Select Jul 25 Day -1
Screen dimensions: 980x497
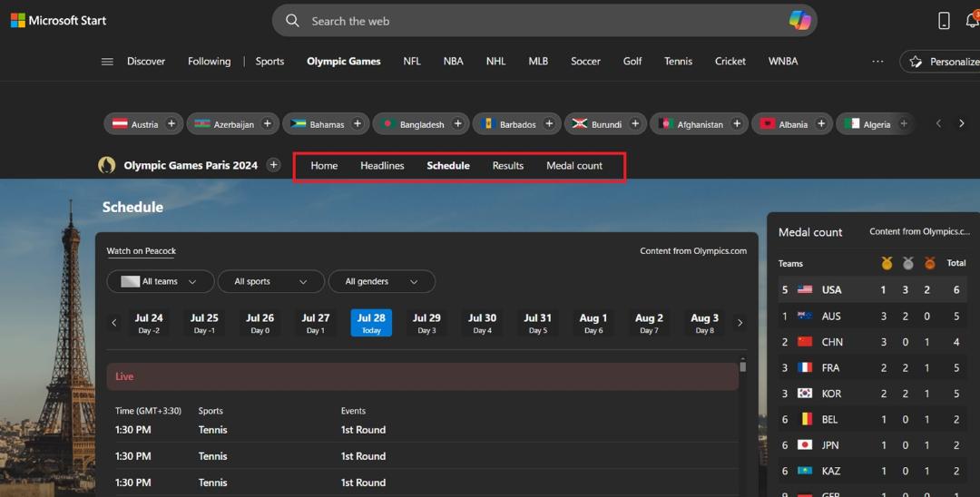204,323
